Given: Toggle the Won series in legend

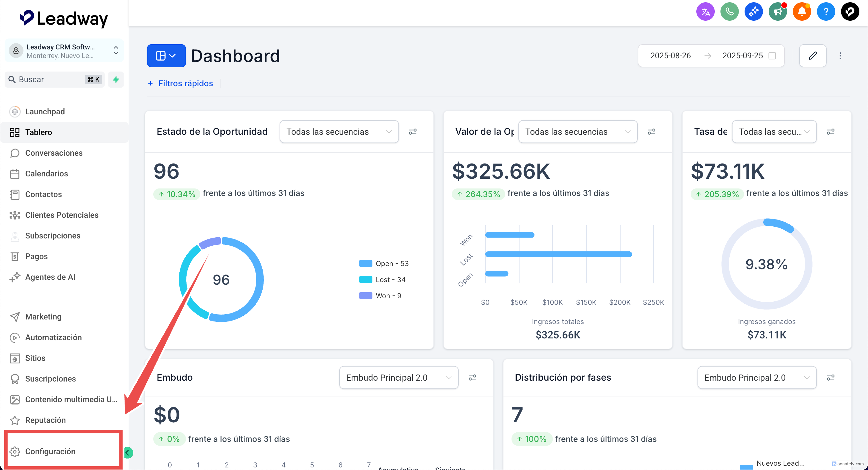Looking at the screenshot, I should tap(380, 296).
